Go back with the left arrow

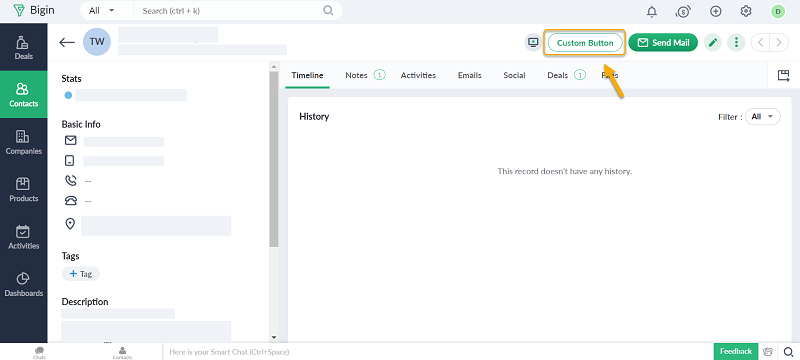67,42
